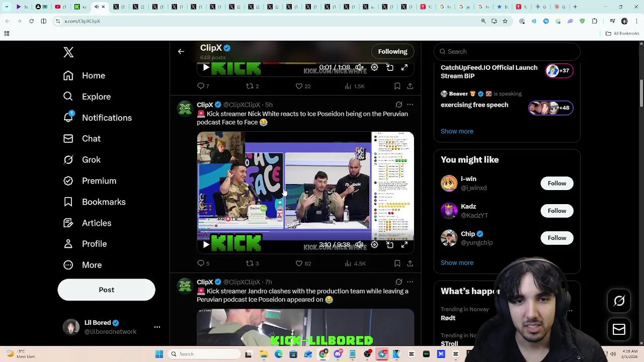Viewport: 644px width, 362px height.
Task: Follow l-win @i_winxd
Action: [556, 184]
